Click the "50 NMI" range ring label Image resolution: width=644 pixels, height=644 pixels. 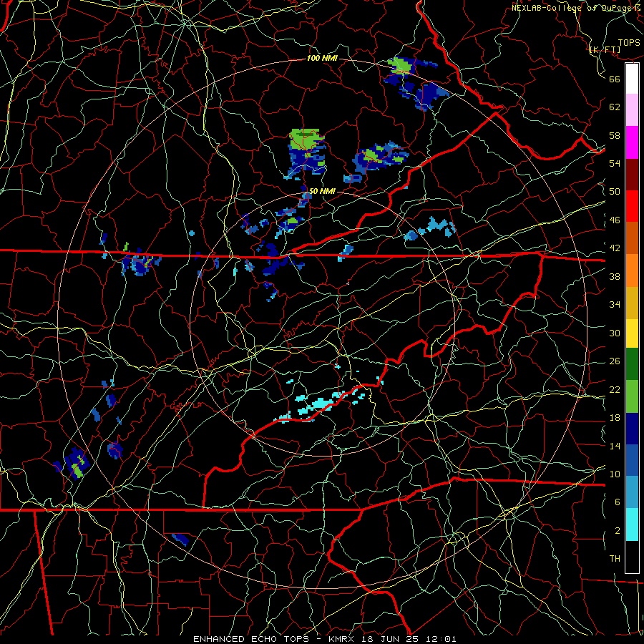tap(321, 191)
